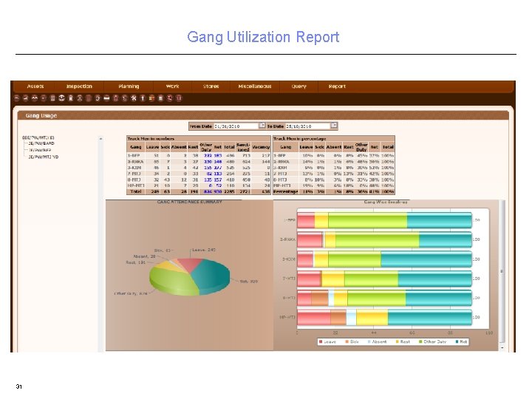Click the yellow Rest segment of HP-MTJ bar
532x399 pixels.
pos(372,318)
